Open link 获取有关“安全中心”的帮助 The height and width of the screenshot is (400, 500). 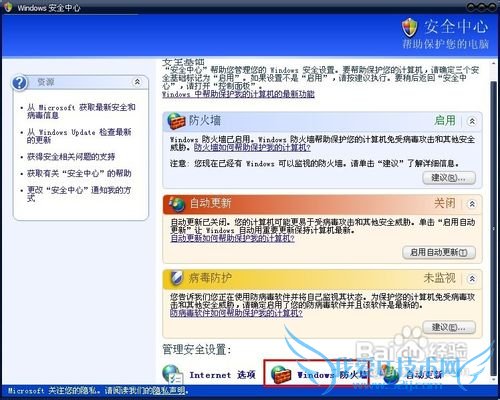79,173
